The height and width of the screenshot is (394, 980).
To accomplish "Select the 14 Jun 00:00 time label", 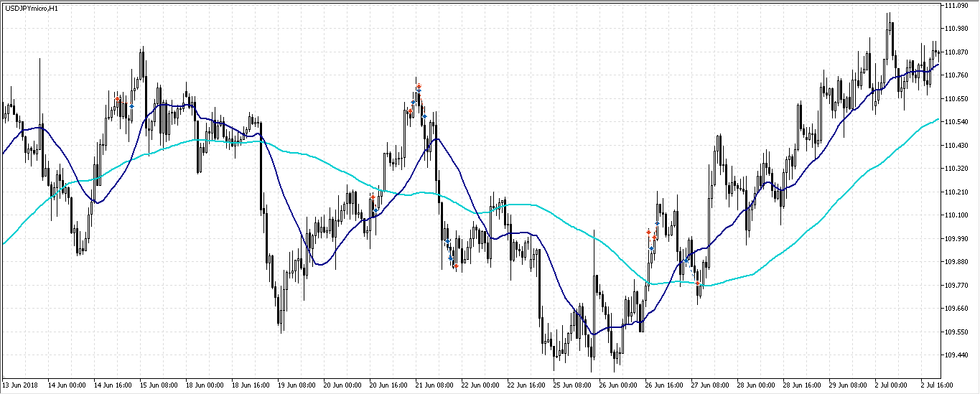I will click(x=67, y=385).
